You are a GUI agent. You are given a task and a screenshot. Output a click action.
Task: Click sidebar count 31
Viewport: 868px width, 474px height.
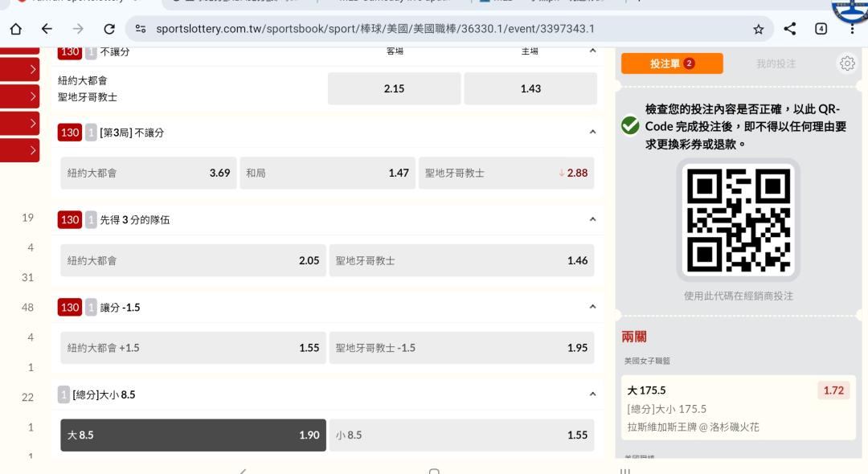(x=27, y=278)
